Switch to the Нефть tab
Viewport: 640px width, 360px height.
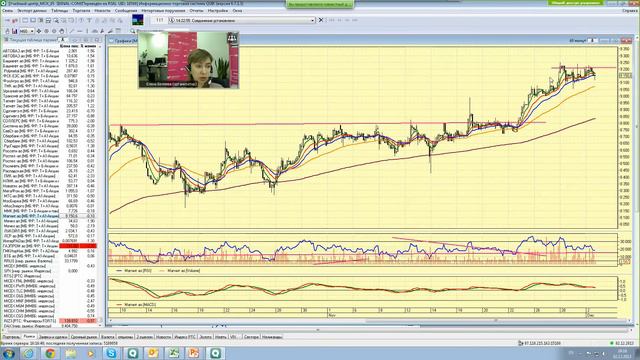pyautogui.click(x=220, y=337)
